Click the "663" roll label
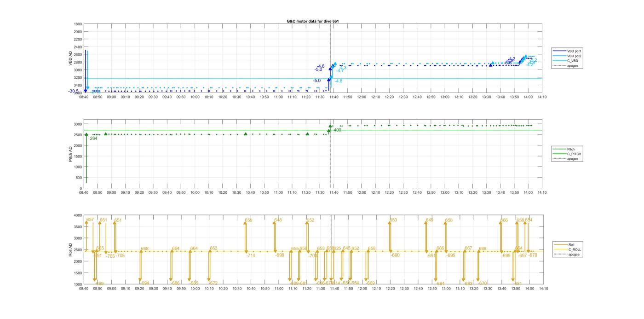This screenshot has height=319, width=644. [213, 248]
